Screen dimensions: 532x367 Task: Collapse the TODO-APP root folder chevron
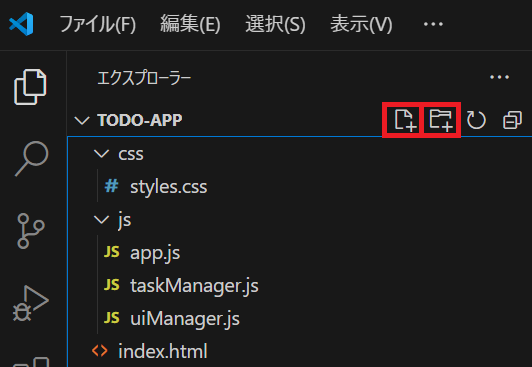pos(82,120)
